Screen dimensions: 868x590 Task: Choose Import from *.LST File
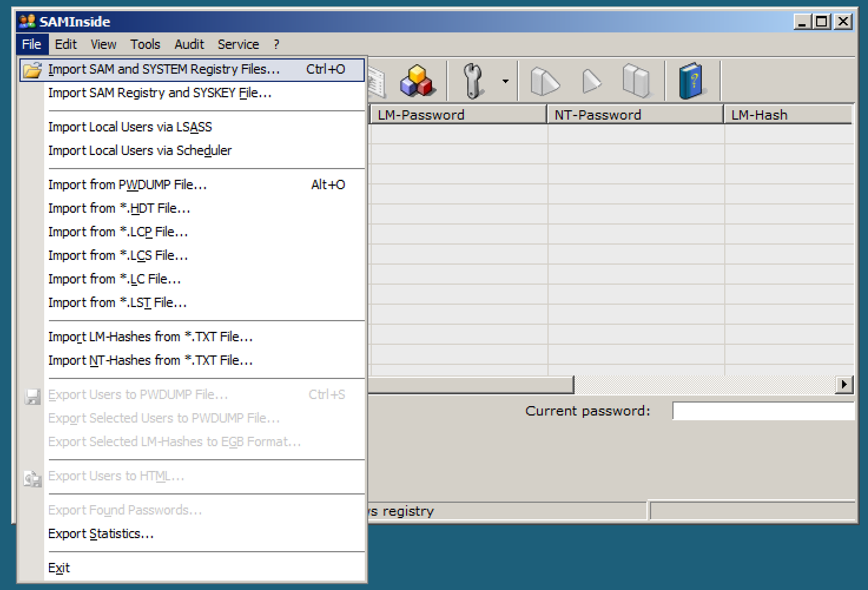[192, 303]
